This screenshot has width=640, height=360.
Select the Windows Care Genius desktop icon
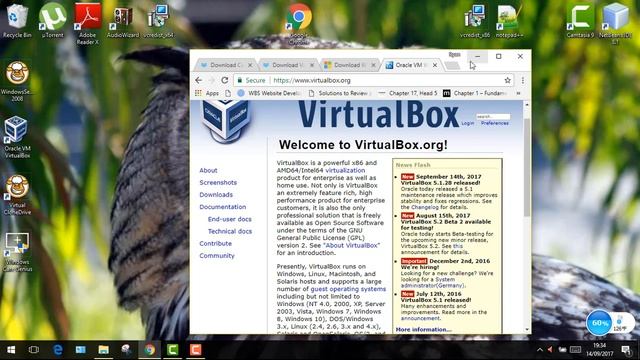point(17,251)
